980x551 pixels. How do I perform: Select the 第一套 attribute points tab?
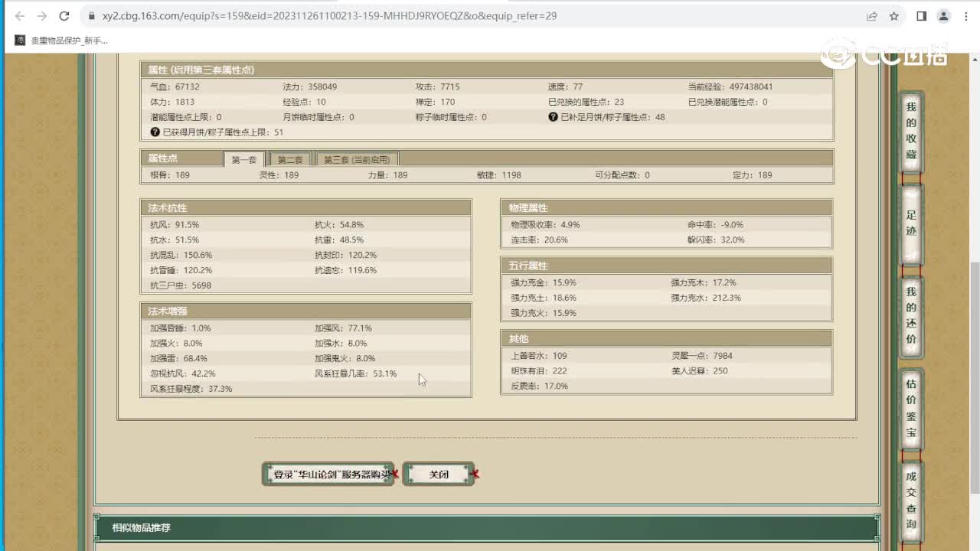coord(244,160)
